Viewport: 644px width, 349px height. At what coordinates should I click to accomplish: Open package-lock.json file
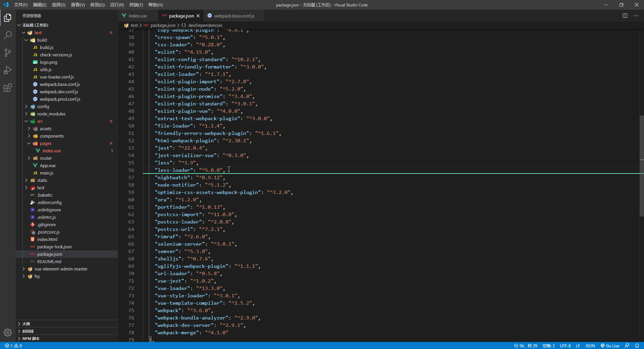pos(67,247)
